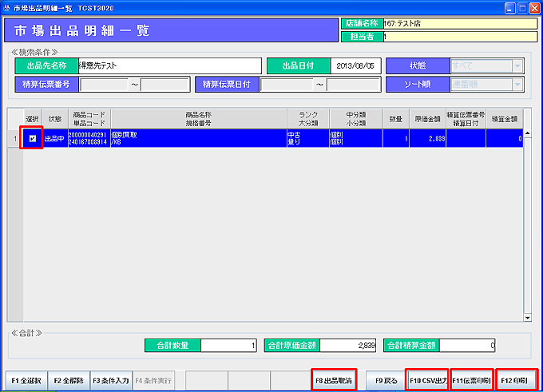Deselect all with F2 全解除

tap(69, 378)
